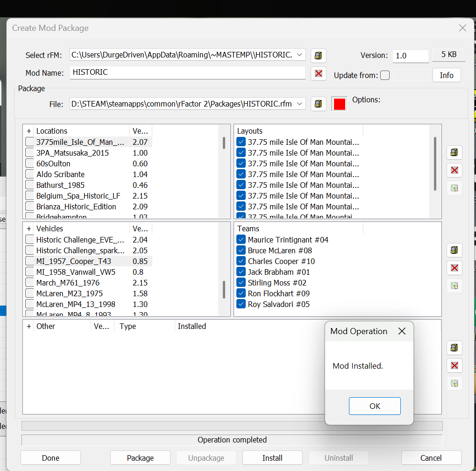Click Layouts column header

click(x=299, y=131)
